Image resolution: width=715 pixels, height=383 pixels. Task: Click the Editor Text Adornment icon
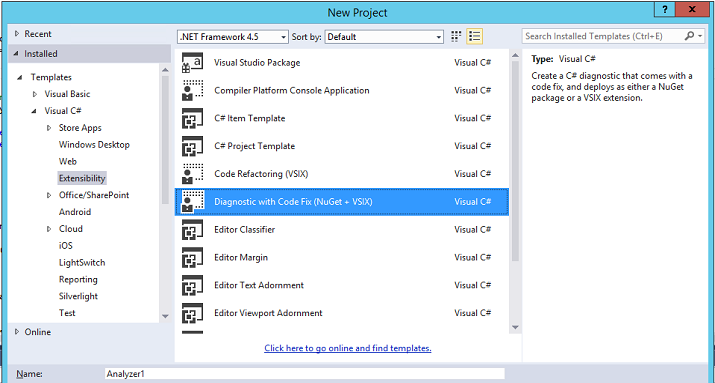click(x=192, y=285)
